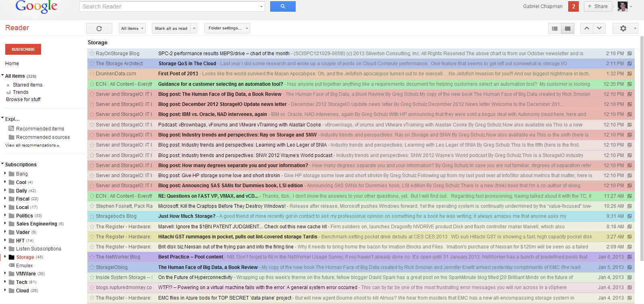Open the Folder settings dropdown
Viewport: 644px width, 304px height.
(x=227, y=28)
